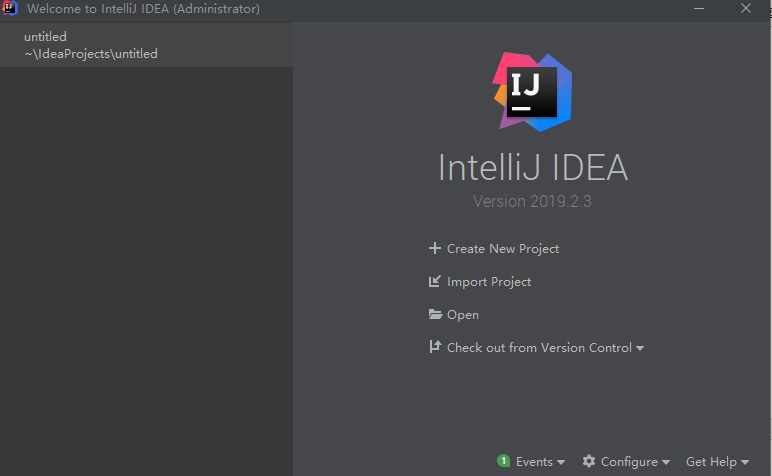The height and width of the screenshot is (476, 772).
Task: Open the Get Help menu
Action: [x=717, y=462]
